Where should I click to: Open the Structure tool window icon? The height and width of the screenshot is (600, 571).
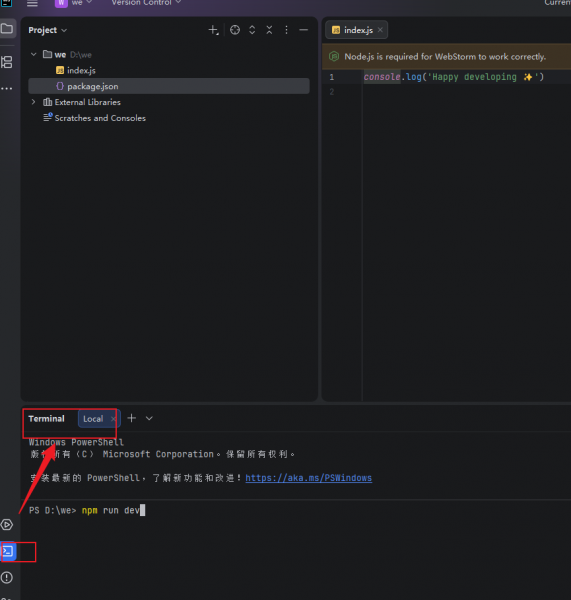coord(7,62)
